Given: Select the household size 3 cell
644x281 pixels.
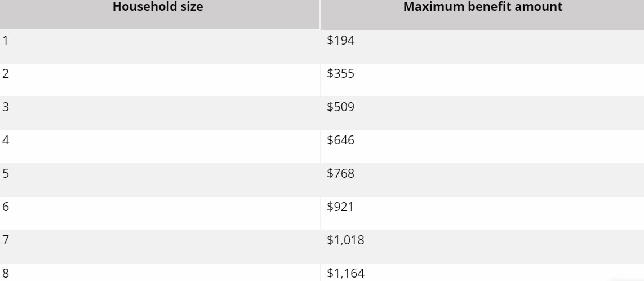Looking at the screenshot, I should point(6,107).
